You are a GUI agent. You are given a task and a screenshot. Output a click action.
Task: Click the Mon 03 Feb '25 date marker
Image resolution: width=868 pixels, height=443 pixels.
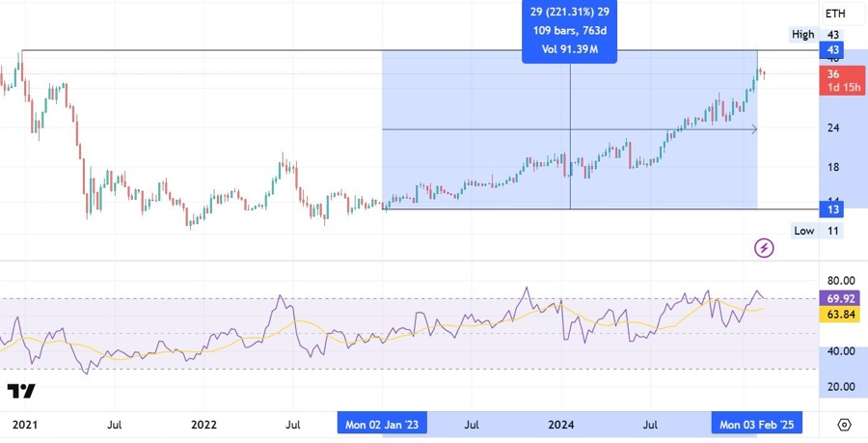click(756, 425)
